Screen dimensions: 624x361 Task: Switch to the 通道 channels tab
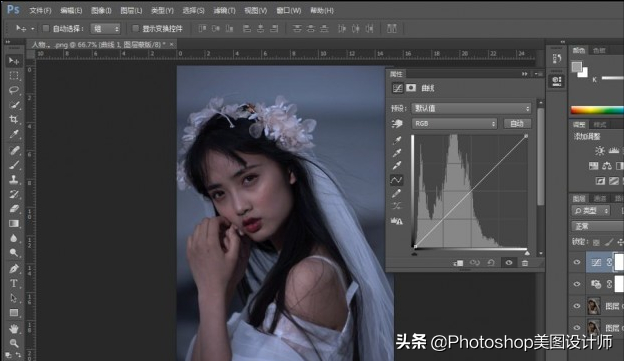(600, 198)
